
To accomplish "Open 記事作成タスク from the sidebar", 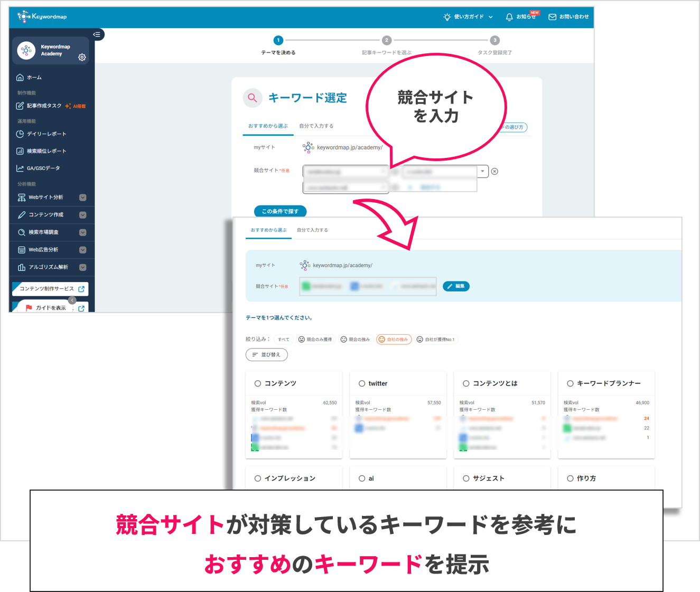I will (44, 106).
